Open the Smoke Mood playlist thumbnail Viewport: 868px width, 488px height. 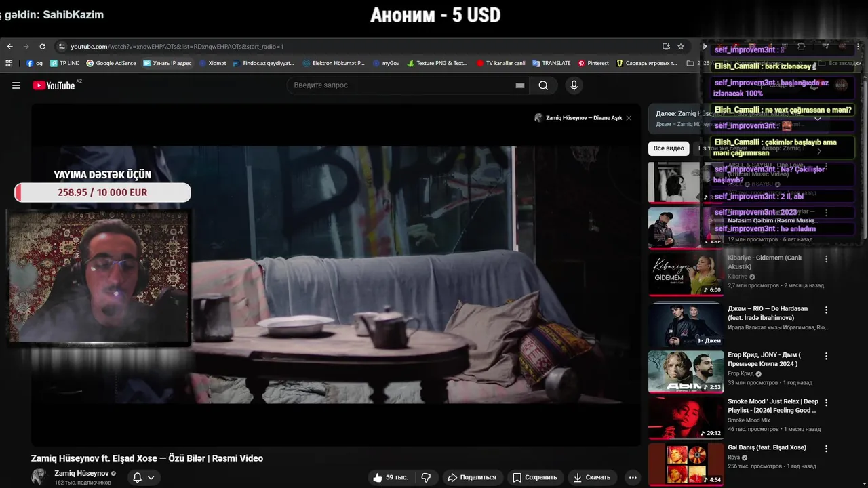686,418
